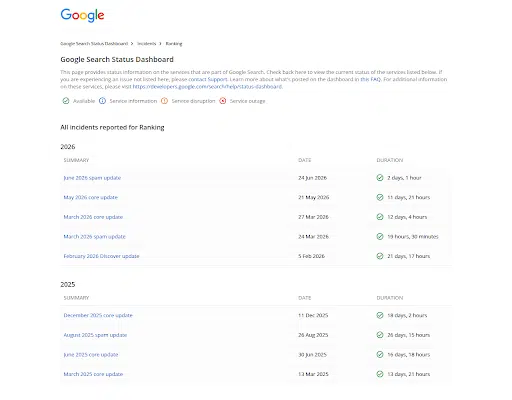
Task: Click green check icon for February 2026 Discover update
Action: 380,256
